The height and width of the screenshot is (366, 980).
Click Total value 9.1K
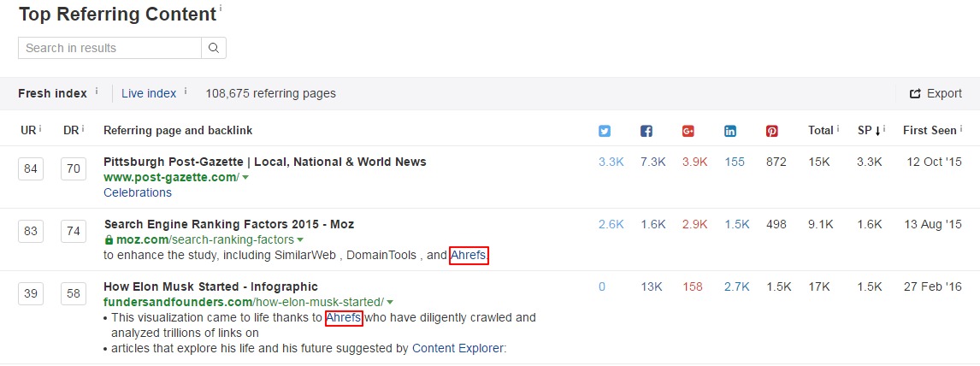pyautogui.click(x=821, y=224)
